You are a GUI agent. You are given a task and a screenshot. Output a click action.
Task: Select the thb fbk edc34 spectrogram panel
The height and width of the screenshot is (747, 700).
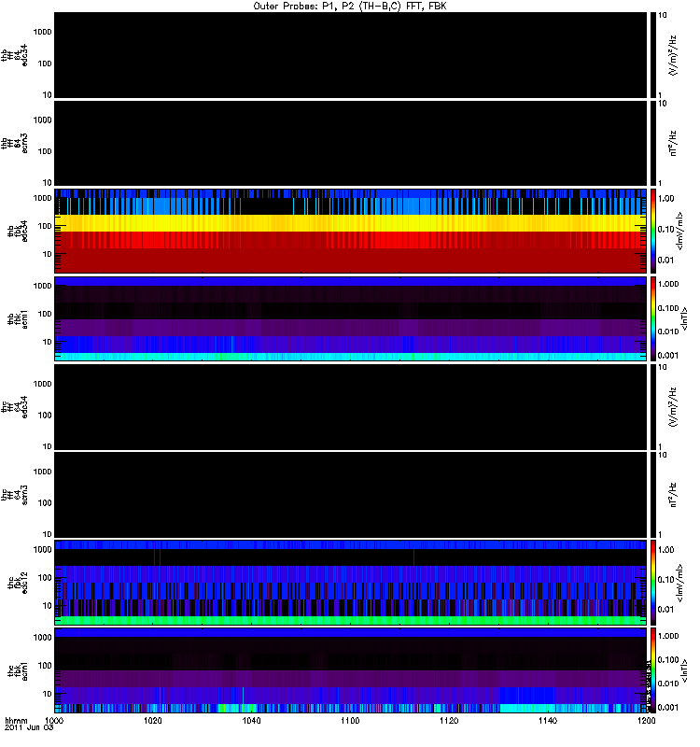click(350, 231)
